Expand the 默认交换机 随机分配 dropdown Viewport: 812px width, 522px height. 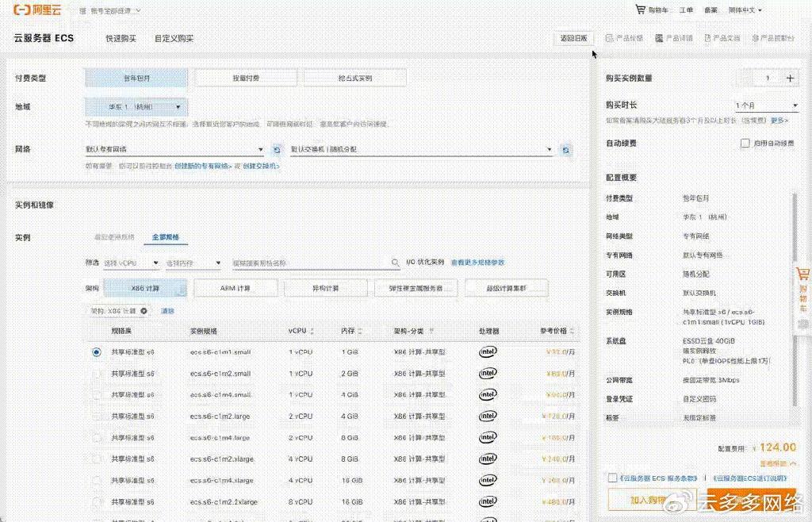(422, 149)
